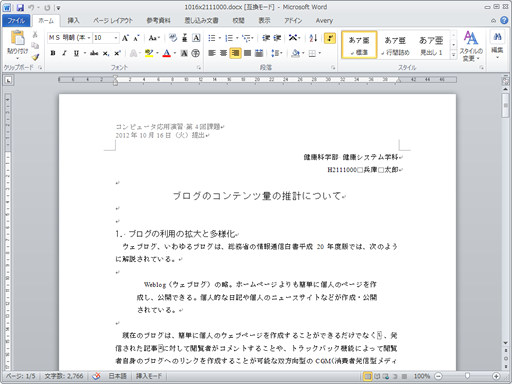Click the zoom slider handle
512x384 pixels.
pos(467,376)
